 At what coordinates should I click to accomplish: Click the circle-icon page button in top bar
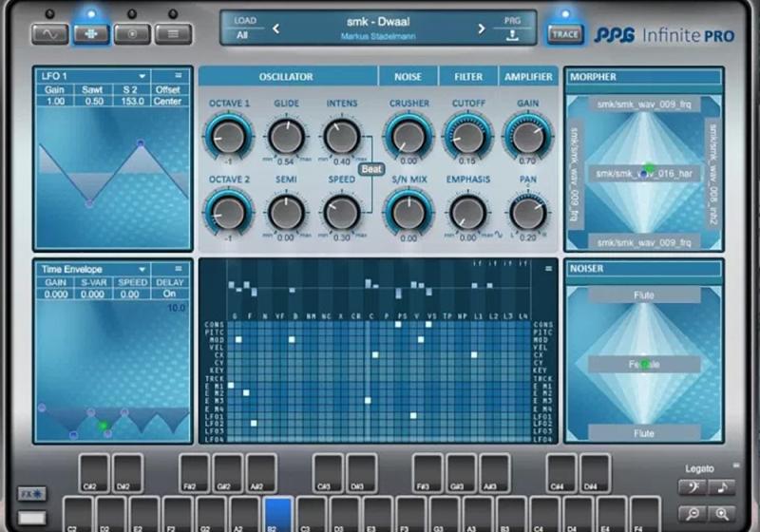click(132, 34)
